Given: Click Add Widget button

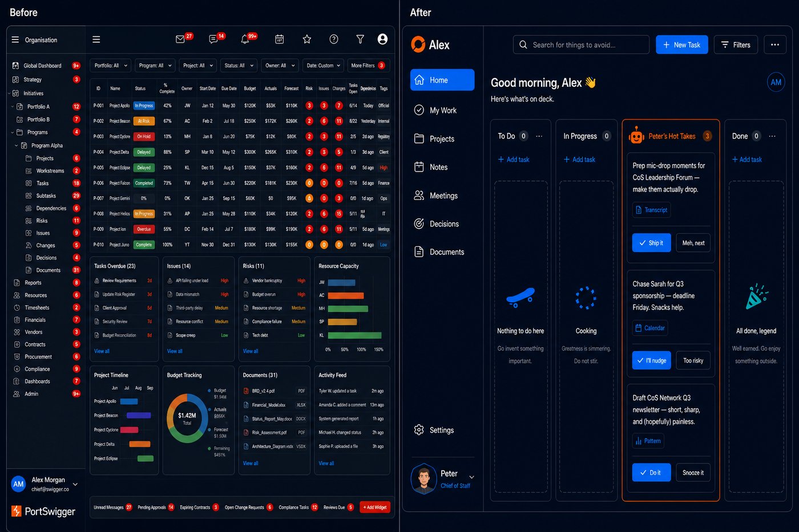Looking at the screenshot, I should click(x=375, y=507).
